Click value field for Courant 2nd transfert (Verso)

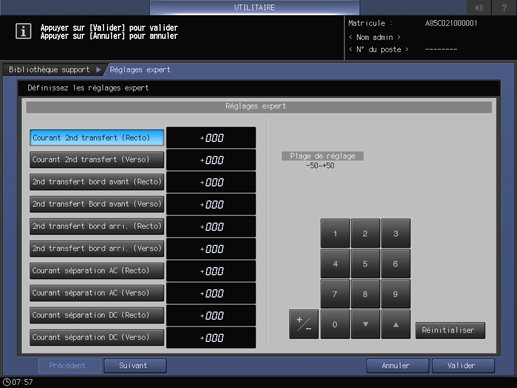211,160
